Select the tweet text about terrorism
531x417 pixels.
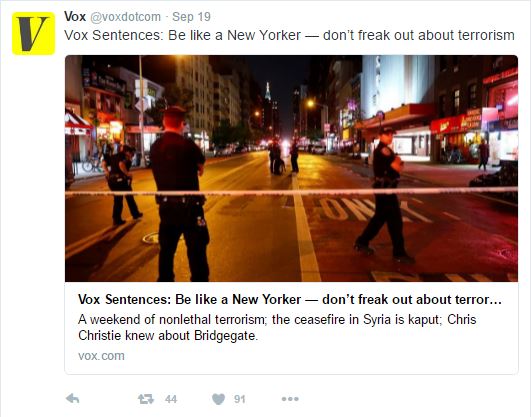point(290,35)
